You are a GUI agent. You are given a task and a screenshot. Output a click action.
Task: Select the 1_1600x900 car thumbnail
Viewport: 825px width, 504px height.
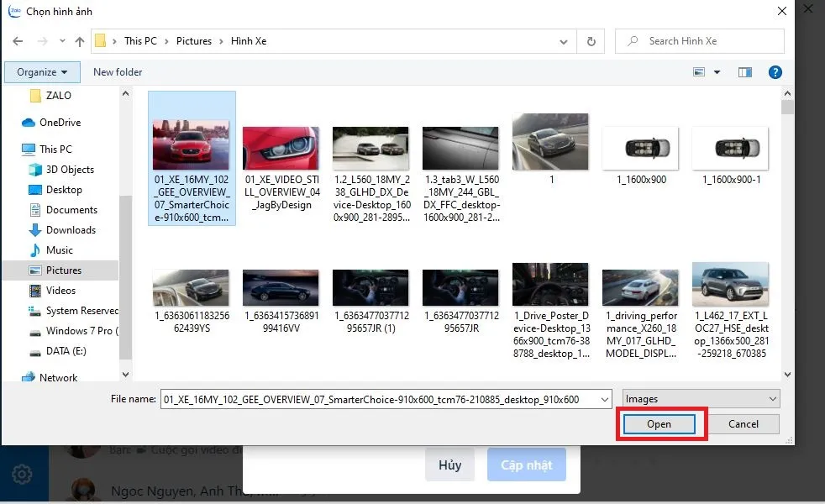coord(639,148)
